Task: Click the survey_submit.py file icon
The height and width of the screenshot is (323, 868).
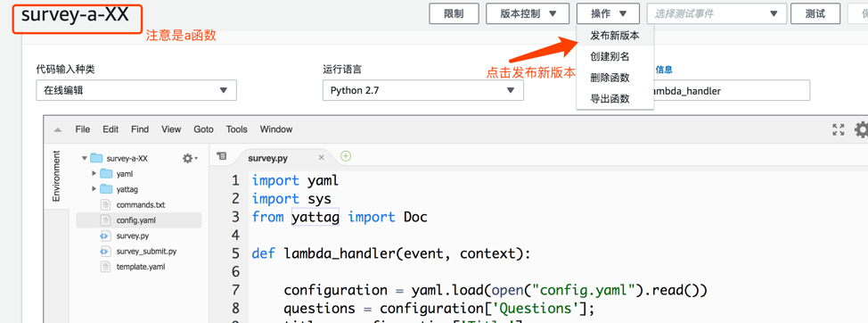Action: tap(106, 251)
